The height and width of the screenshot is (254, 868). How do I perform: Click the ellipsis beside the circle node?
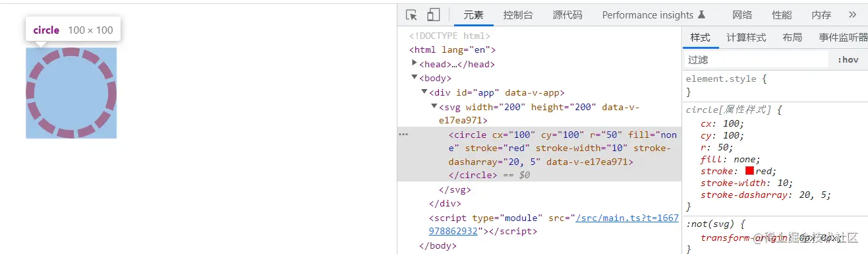403,134
